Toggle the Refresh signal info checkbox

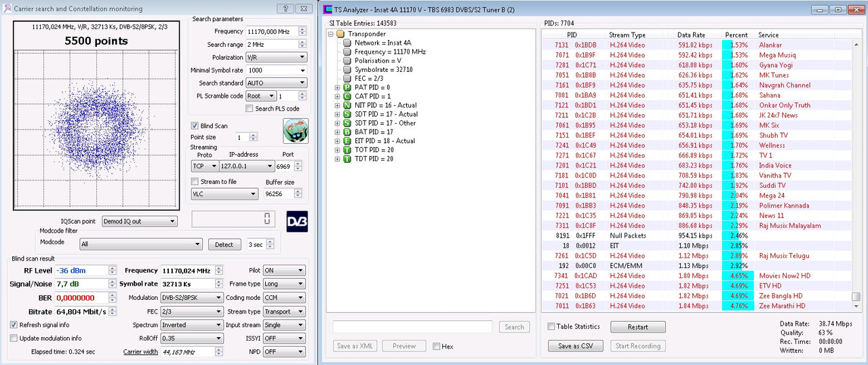click(x=14, y=325)
